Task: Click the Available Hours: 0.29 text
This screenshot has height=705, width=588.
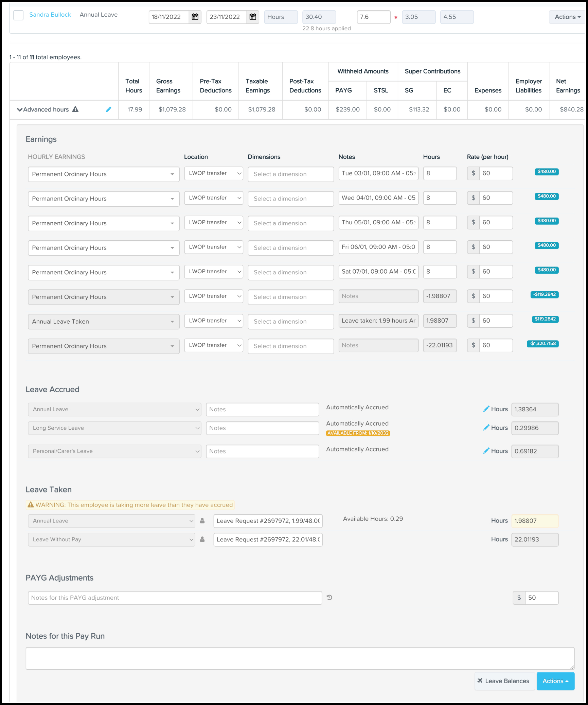Action: [373, 519]
